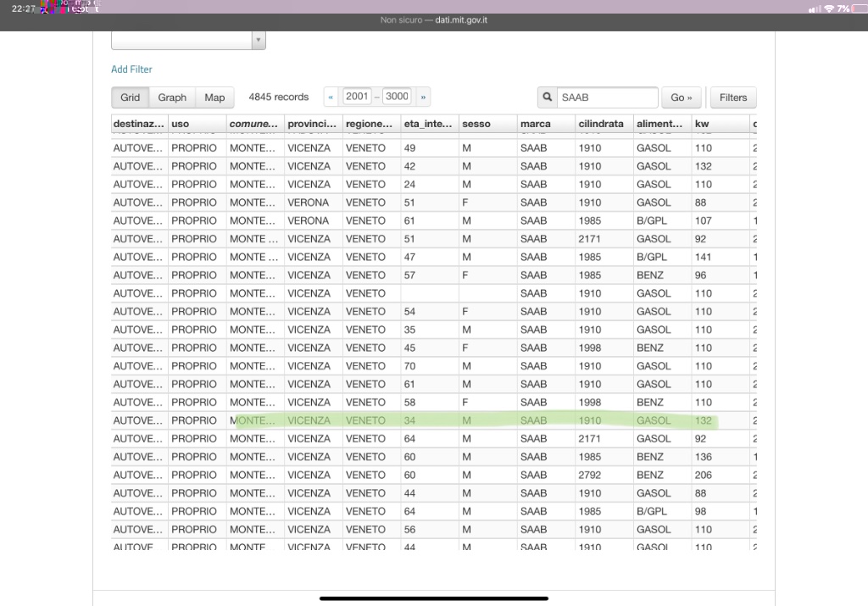Select kw cell 141
The height and width of the screenshot is (606, 868).
721,257
